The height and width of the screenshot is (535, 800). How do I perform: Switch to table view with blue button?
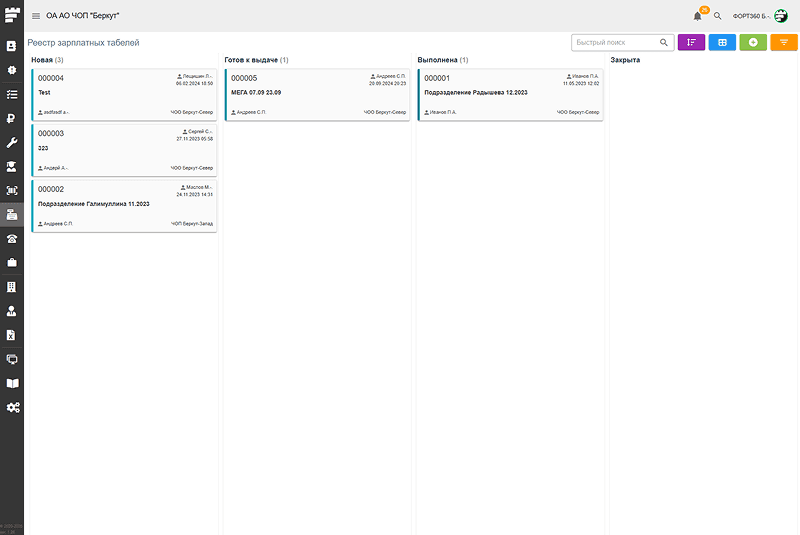pyautogui.click(x=722, y=42)
